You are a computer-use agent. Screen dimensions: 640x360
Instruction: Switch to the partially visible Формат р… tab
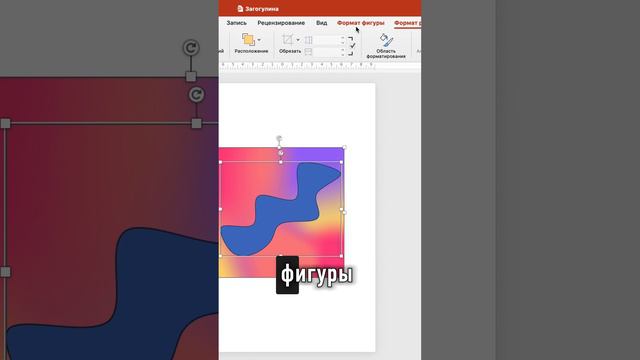pos(407,23)
